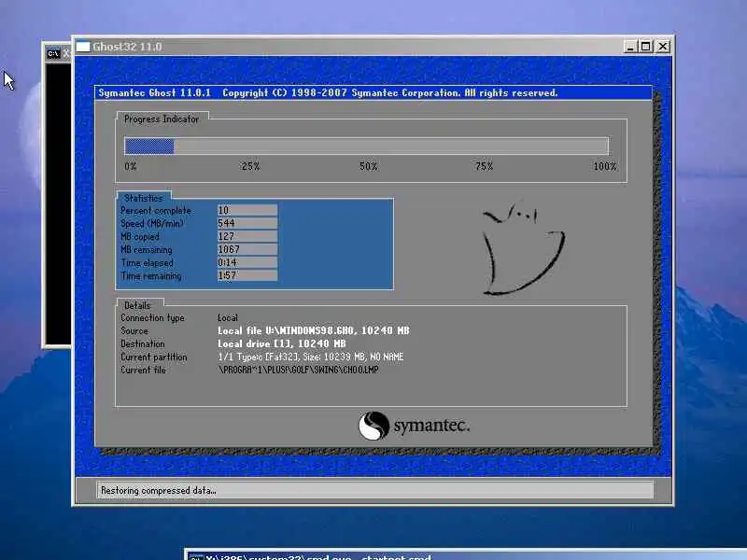This screenshot has height=560, width=747.
Task: Click the 100% progress marker label
Action: click(604, 166)
